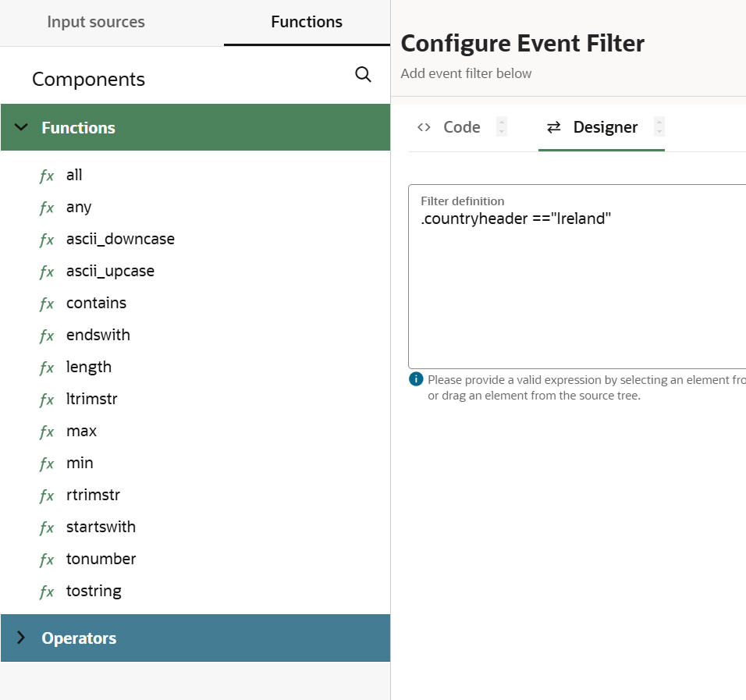
Task: Click the stepper arrows beside Designer tab
Action: [659, 126]
